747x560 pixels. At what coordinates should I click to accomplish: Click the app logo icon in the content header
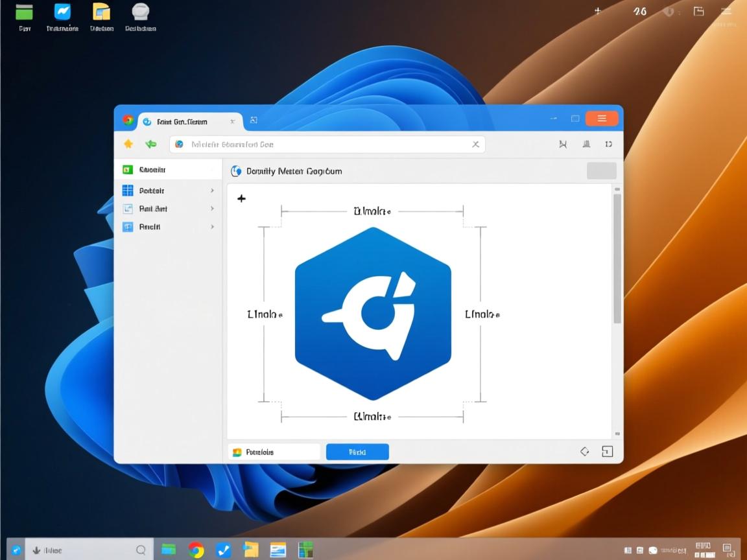(235, 170)
